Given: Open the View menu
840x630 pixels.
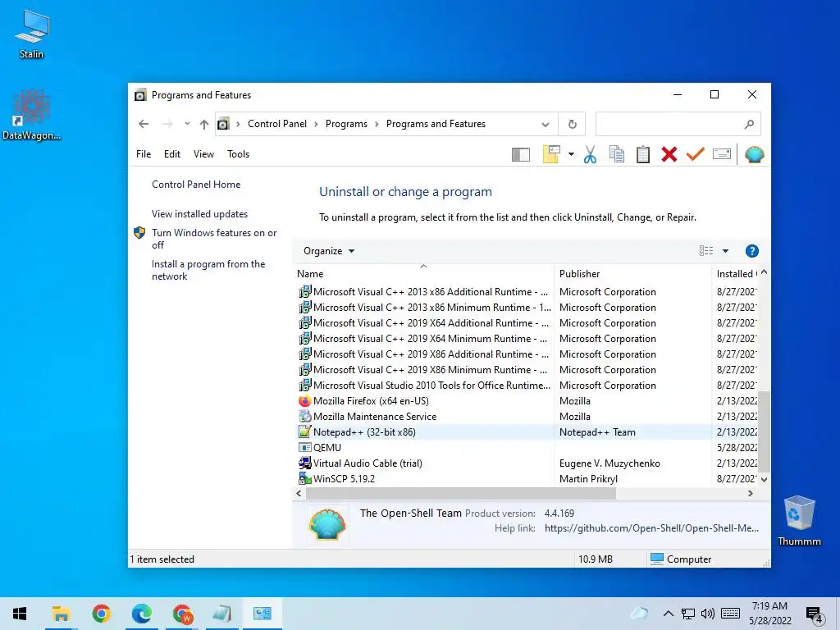Looking at the screenshot, I should coord(203,154).
